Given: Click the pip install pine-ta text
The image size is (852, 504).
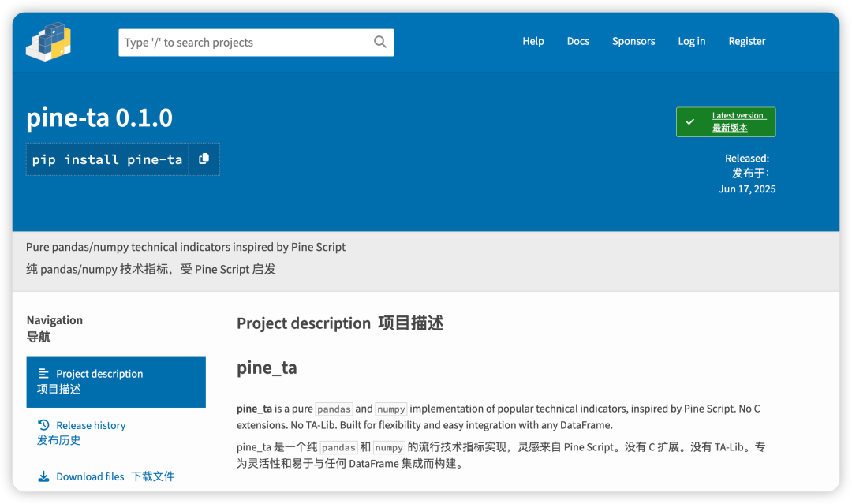Looking at the screenshot, I should point(107,159).
